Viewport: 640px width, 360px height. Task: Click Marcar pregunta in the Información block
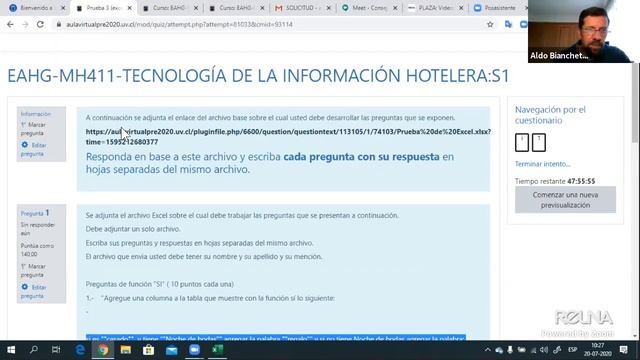[33, 129]
